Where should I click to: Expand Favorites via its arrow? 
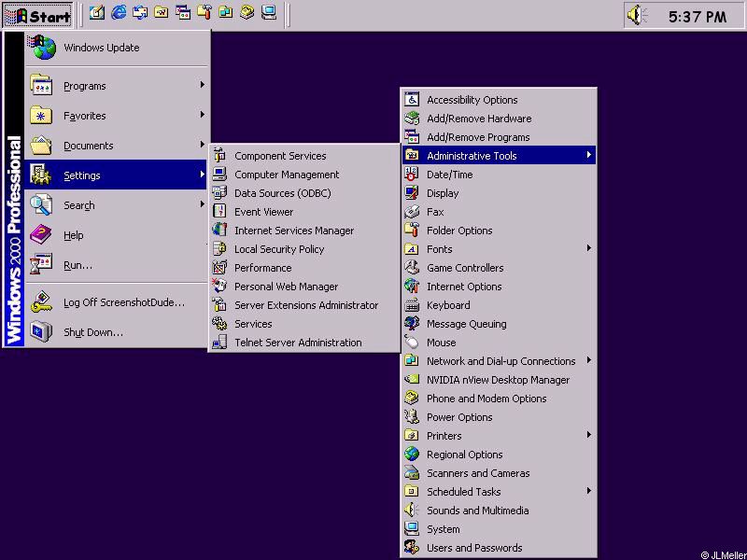point(202,115)
